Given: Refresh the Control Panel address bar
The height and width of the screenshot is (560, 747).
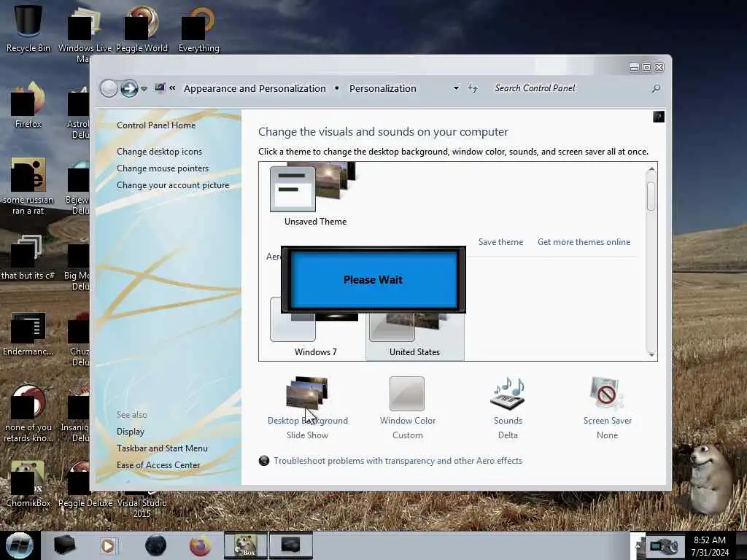Looking at the screenshot, I should (473, 88).
